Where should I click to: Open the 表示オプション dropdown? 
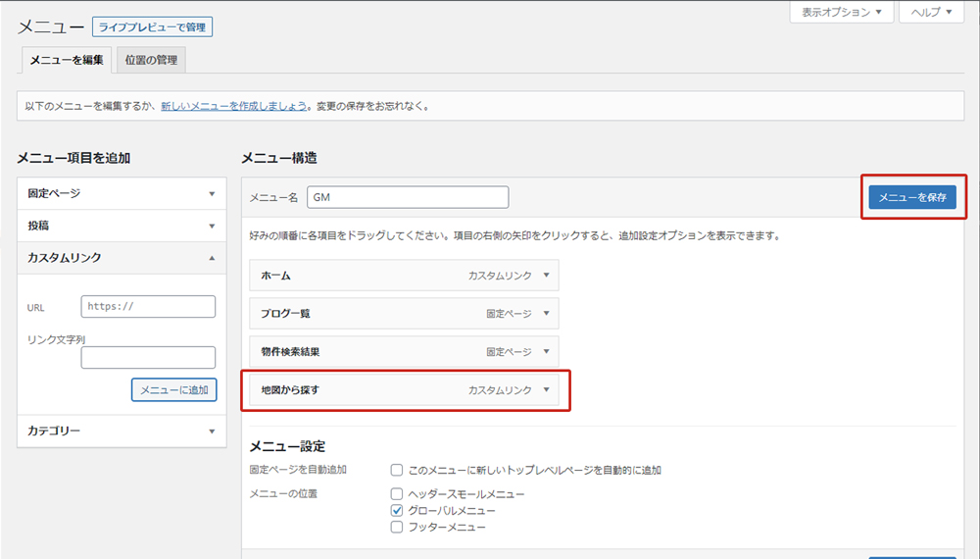pyautogui.click(x=842, y=13)
